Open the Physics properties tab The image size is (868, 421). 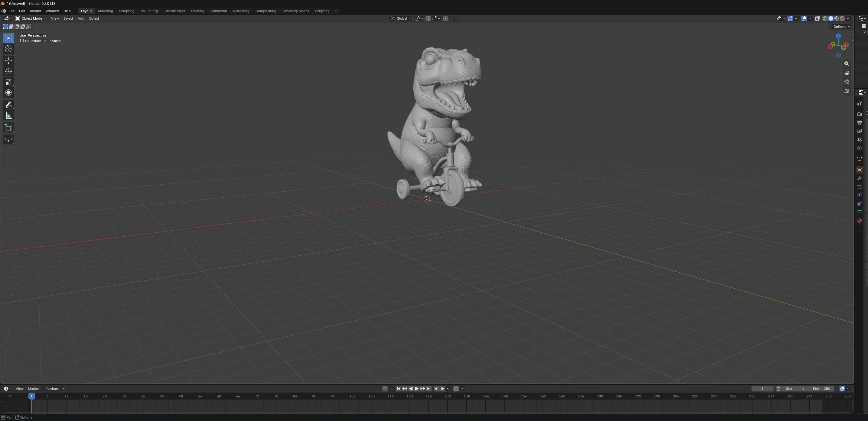pyautogui.click(x=859, y=195)
